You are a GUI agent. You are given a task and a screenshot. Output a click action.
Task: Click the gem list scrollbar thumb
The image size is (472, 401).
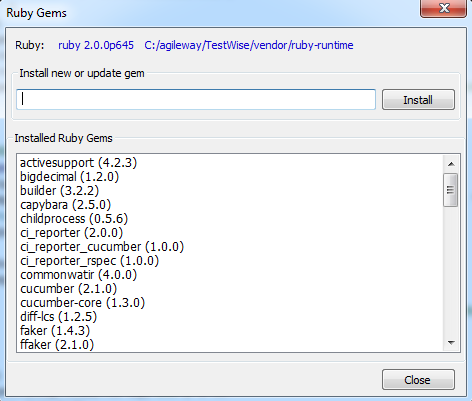click(x=451, y=190)
